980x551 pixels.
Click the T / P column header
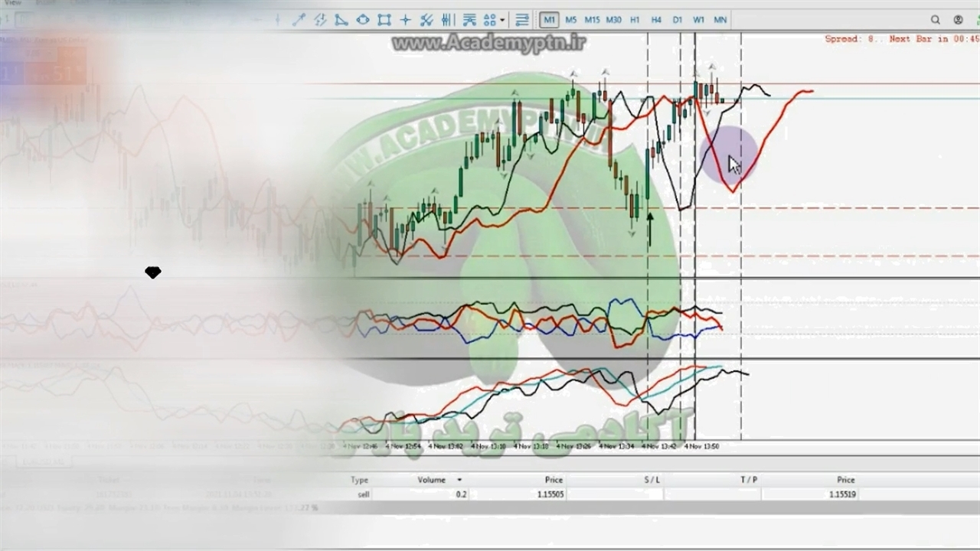tap(748, 480)
